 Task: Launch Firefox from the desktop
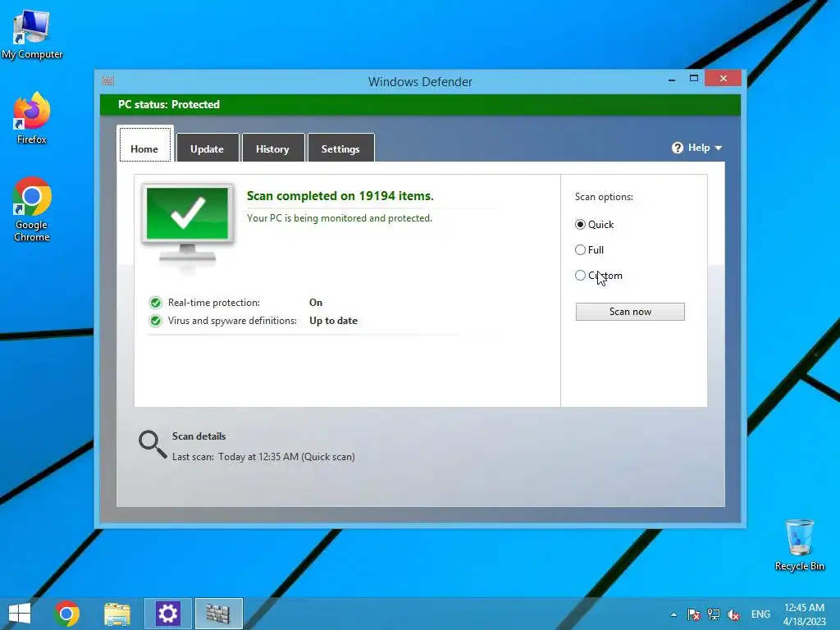32,119
